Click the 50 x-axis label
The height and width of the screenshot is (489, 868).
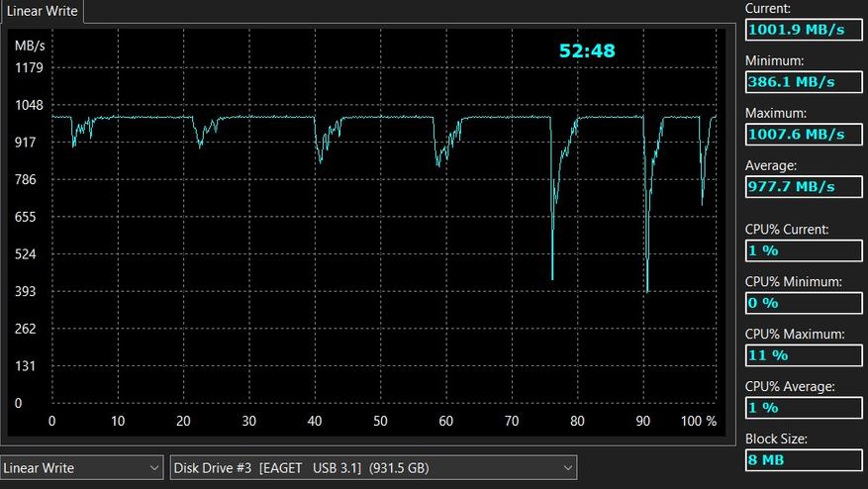coord(380,421)
